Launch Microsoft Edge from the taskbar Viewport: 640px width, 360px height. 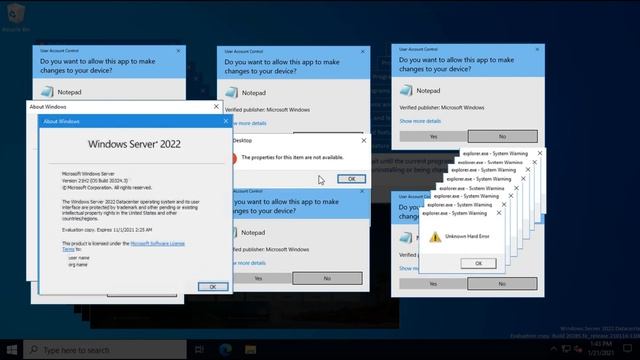pos(225,350)
